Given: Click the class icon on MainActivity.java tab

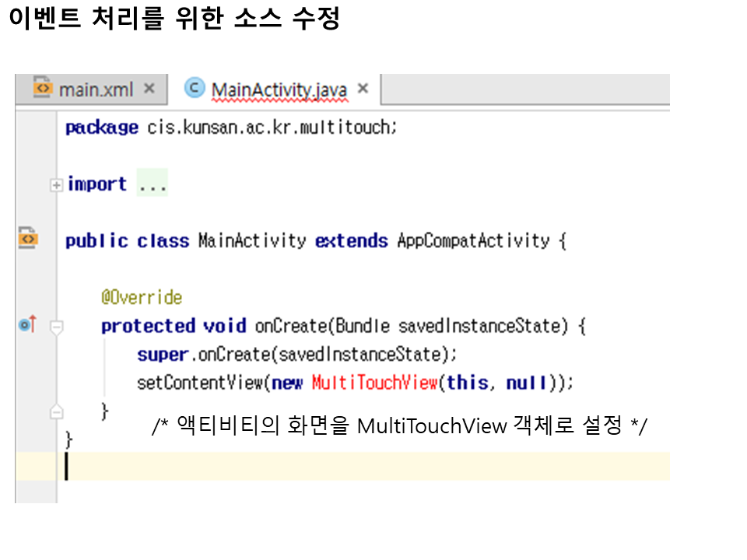Looking at the screenshot, I should coord(195,89).
